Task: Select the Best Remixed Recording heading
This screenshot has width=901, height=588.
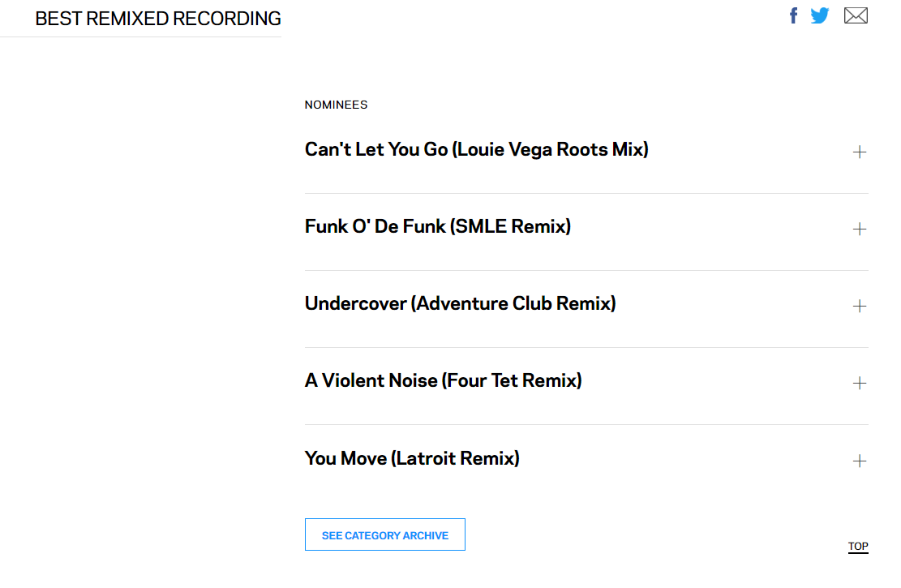Action: coord(158,19)
